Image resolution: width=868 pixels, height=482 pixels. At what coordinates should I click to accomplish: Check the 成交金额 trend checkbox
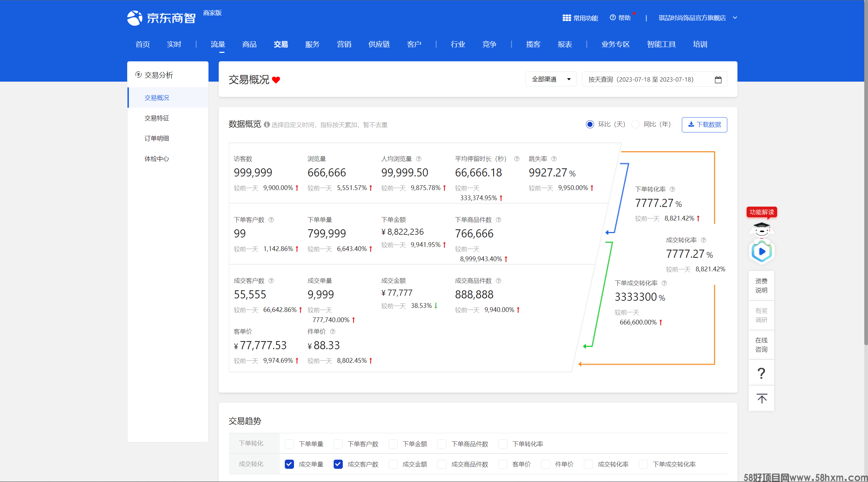click(393, 464)
